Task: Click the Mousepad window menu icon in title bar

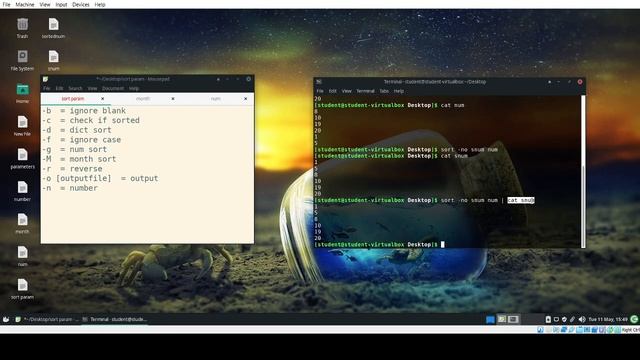Action: pos(45,79)
